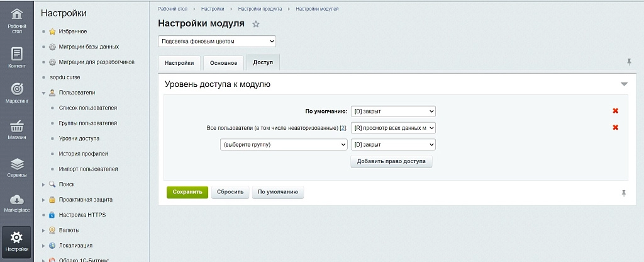The width and height of the screenshot is (644, 262).
Task: Collapse the Уровень доступа к модулю section
Action: (625, 84)
